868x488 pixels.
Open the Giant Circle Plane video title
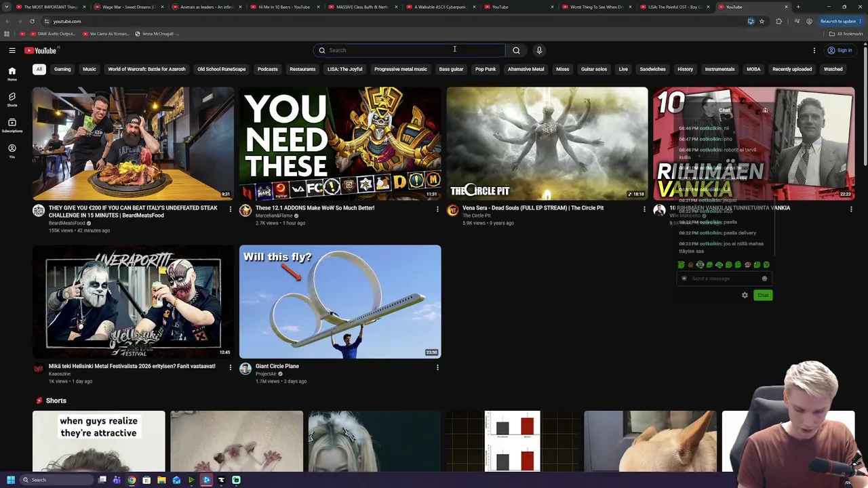(x=277, y=366)
